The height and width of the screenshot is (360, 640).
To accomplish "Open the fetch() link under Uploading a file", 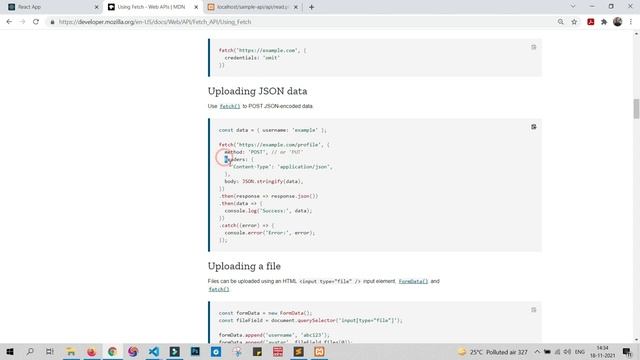I will 219,289.
